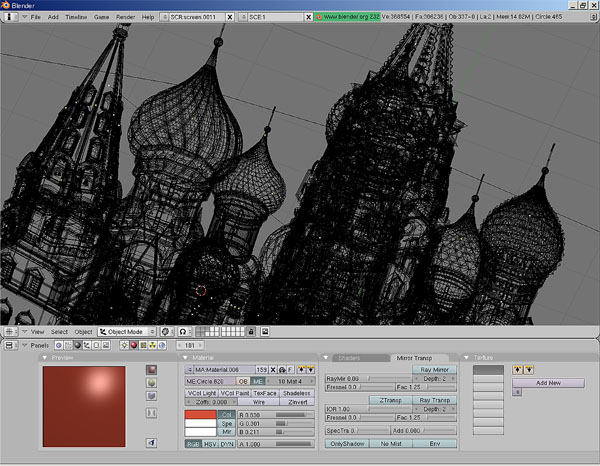This screenshot has width=600, height=466.
Task: Open the Editing context panel icon
Action: (x=96, y=345)
